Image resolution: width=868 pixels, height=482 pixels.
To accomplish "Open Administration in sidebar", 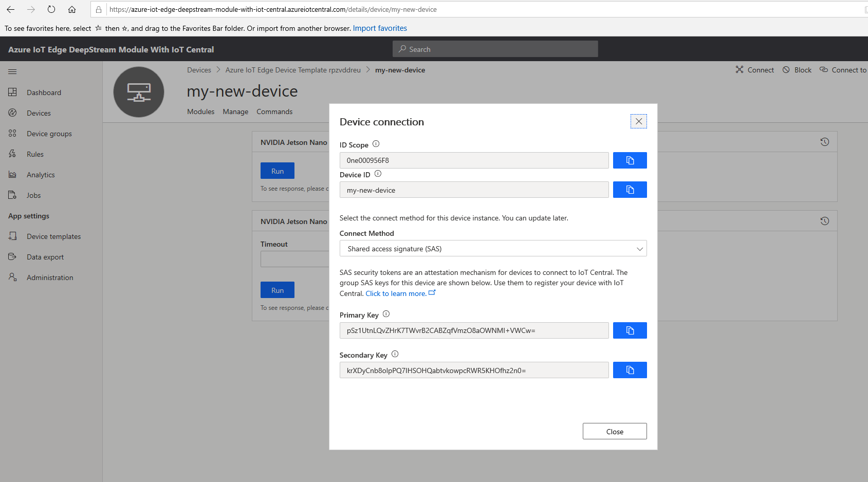I will (x=51, y=277).
